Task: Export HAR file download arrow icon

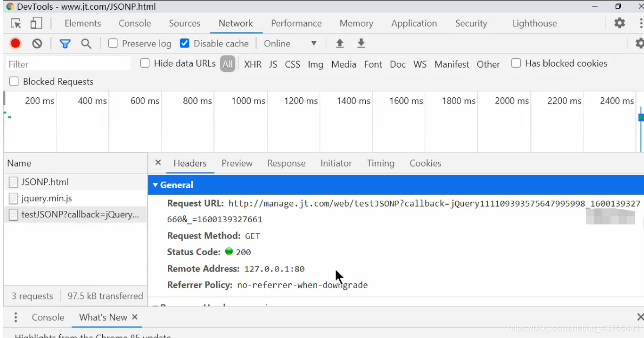Action: point(361,43)
